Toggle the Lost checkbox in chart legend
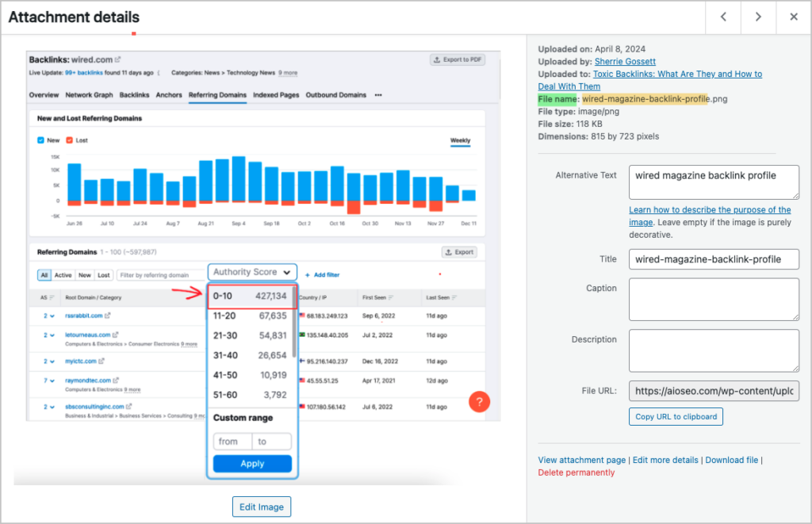 70,140
